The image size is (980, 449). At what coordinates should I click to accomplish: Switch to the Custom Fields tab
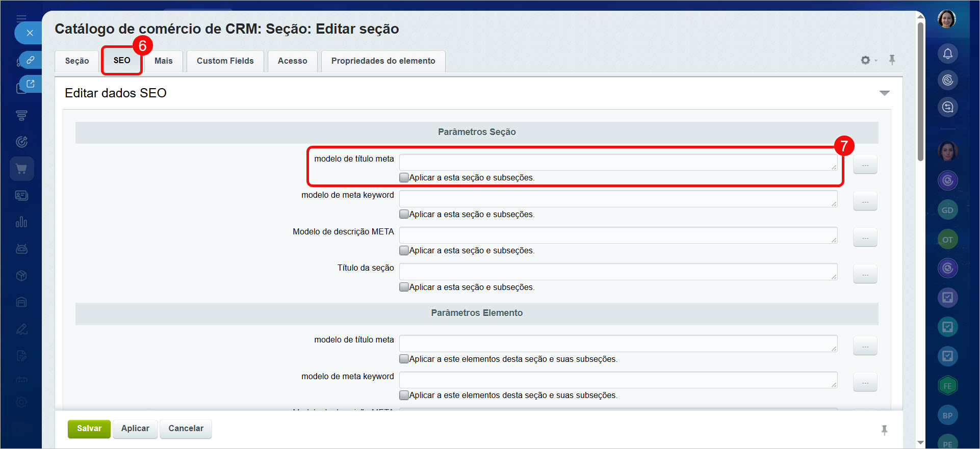tap(225, 61)
